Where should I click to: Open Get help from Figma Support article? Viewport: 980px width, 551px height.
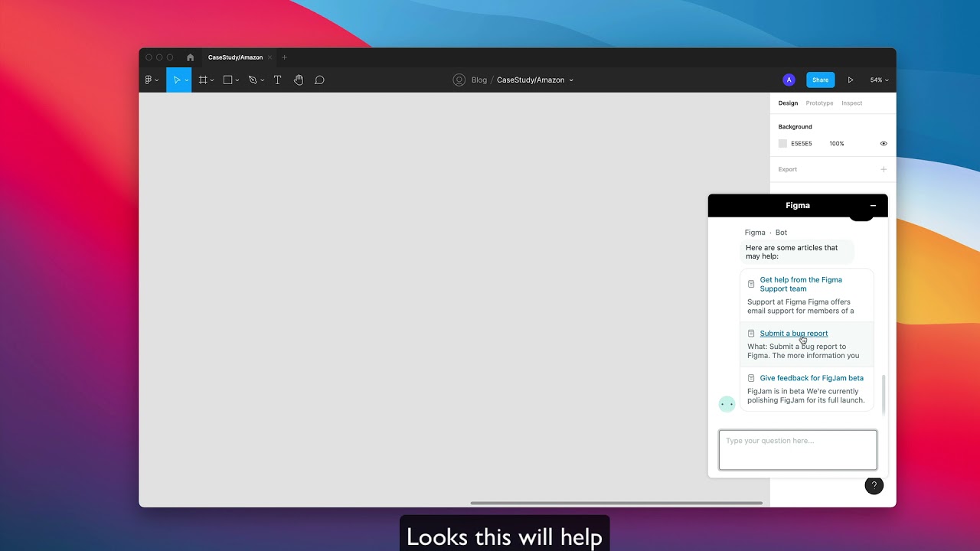(x=801, y=284)
